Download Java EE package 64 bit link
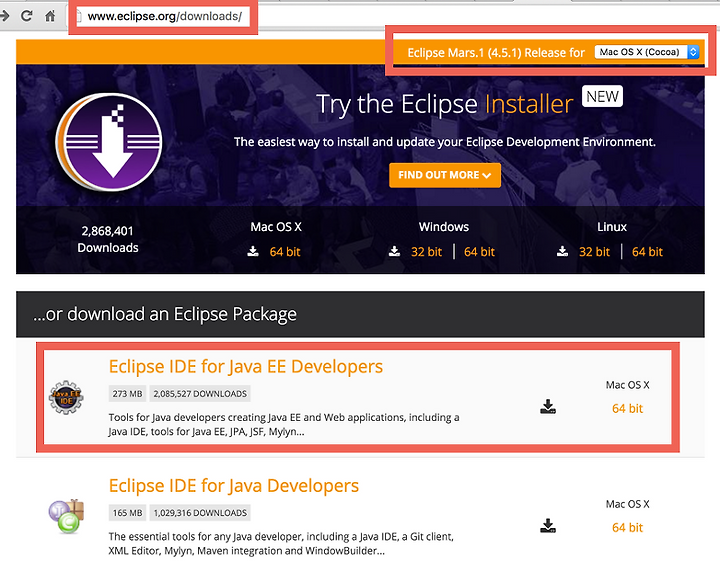Viewport: 720px width, 572px height. click(x=627, y=408)
